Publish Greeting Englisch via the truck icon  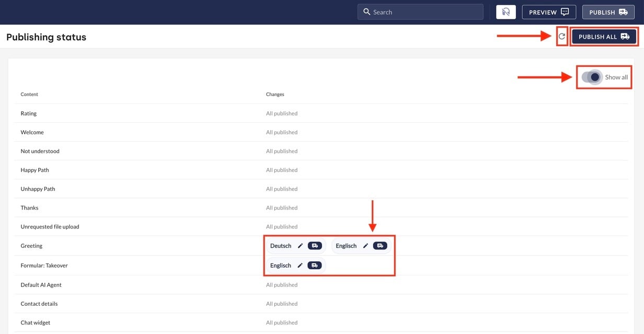click(380, 246)
